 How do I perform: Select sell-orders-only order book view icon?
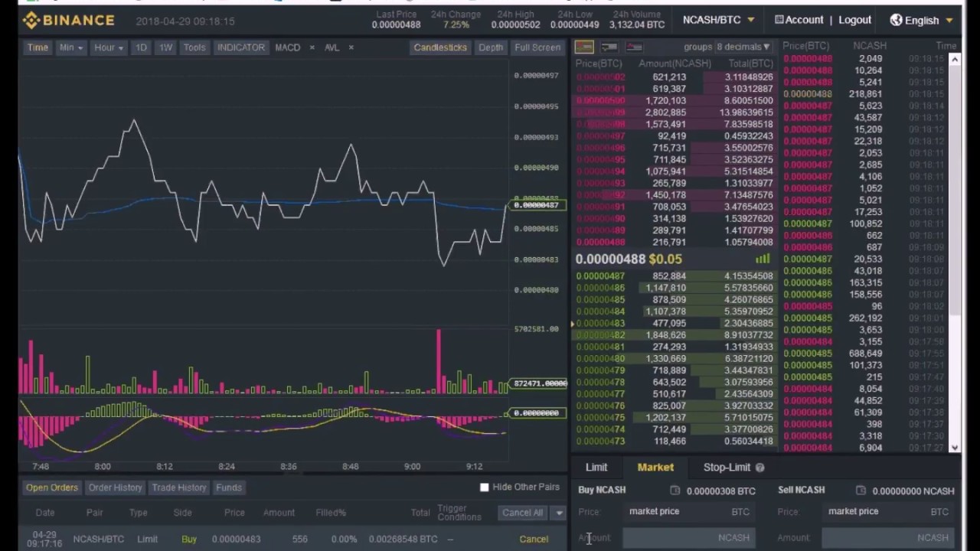coord(634,47)
